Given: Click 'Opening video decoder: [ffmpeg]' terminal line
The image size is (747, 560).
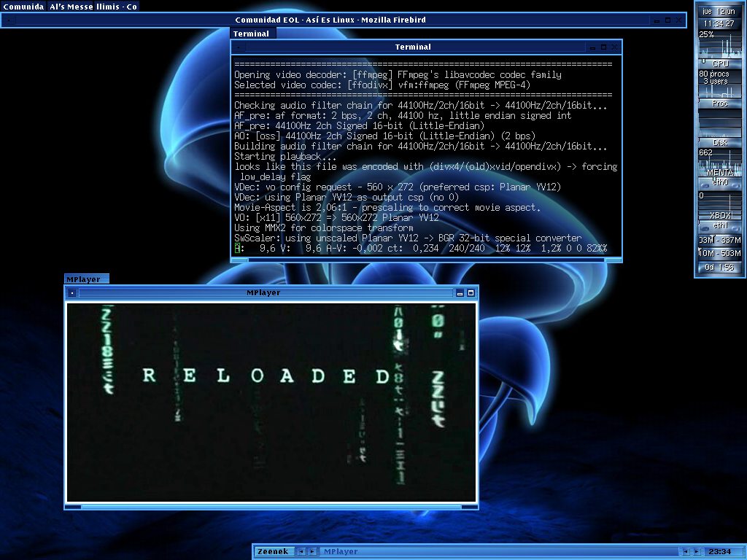Looking at the screenshot, I should click(x=398, y=75).
